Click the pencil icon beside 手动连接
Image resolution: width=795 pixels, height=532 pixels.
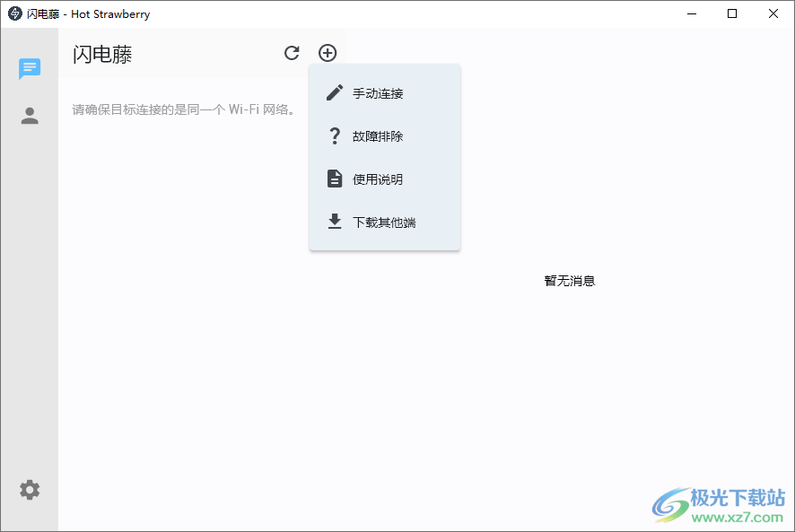tap(335, 92)
